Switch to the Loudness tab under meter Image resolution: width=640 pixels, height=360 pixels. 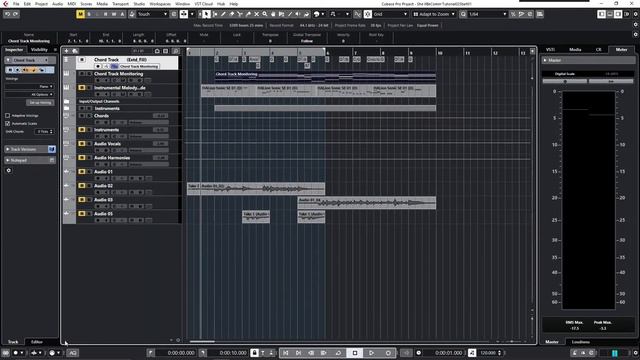pyautogui.click(x=580, y=342)
